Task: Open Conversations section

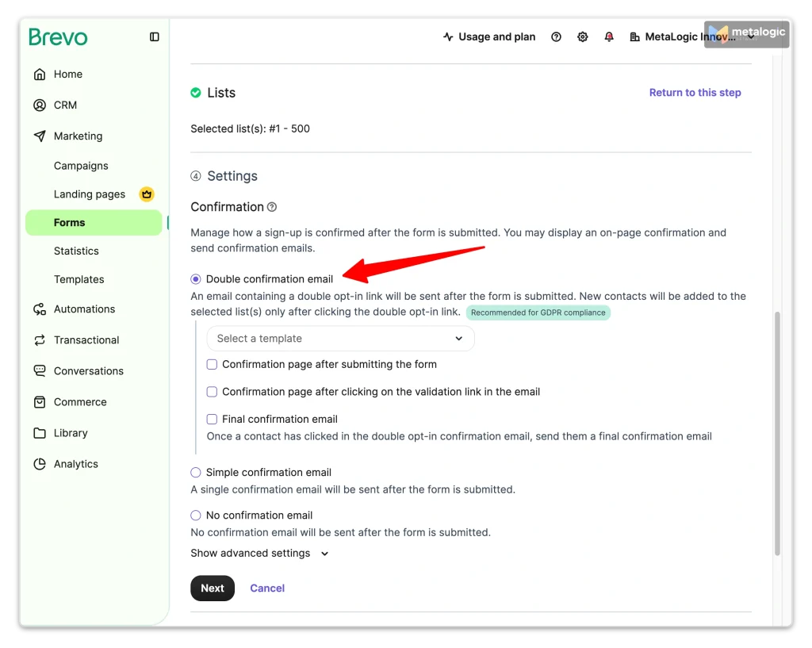Action: (x=89, y=371)
